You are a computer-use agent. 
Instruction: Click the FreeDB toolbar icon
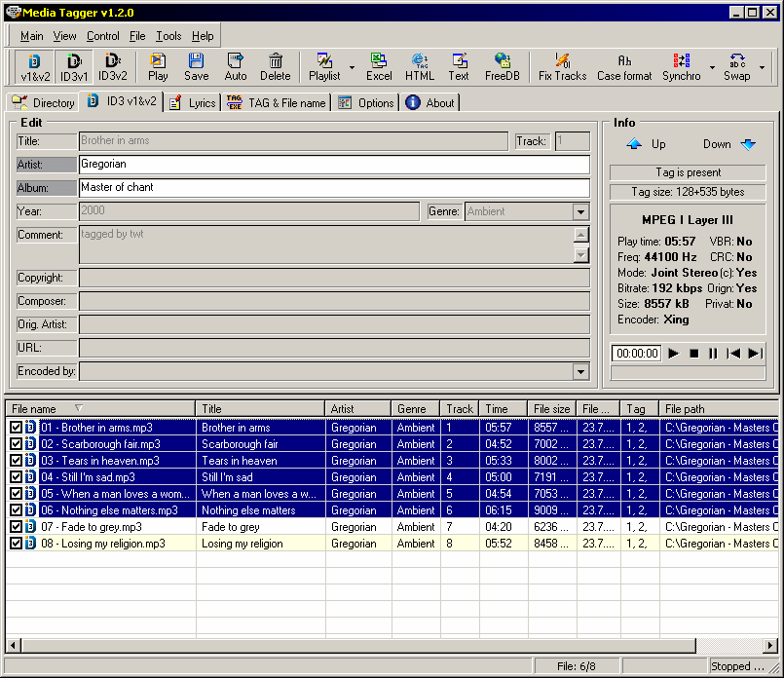502,66
